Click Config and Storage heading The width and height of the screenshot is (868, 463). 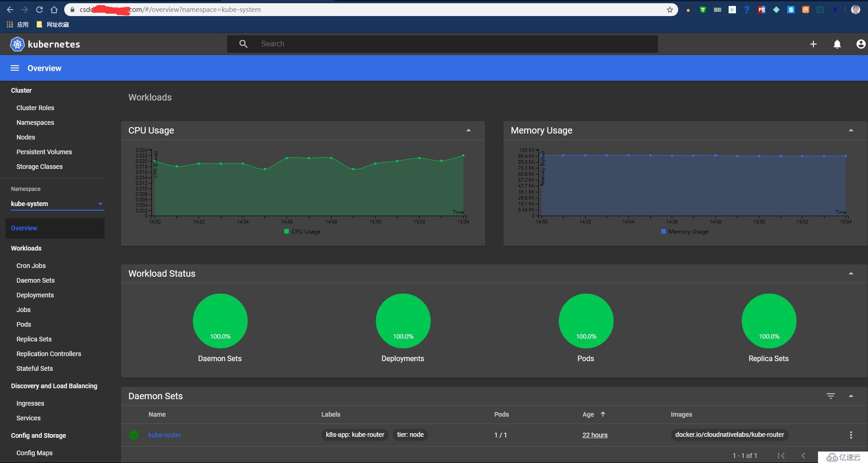pyautogui.click(x=39, y=435)
